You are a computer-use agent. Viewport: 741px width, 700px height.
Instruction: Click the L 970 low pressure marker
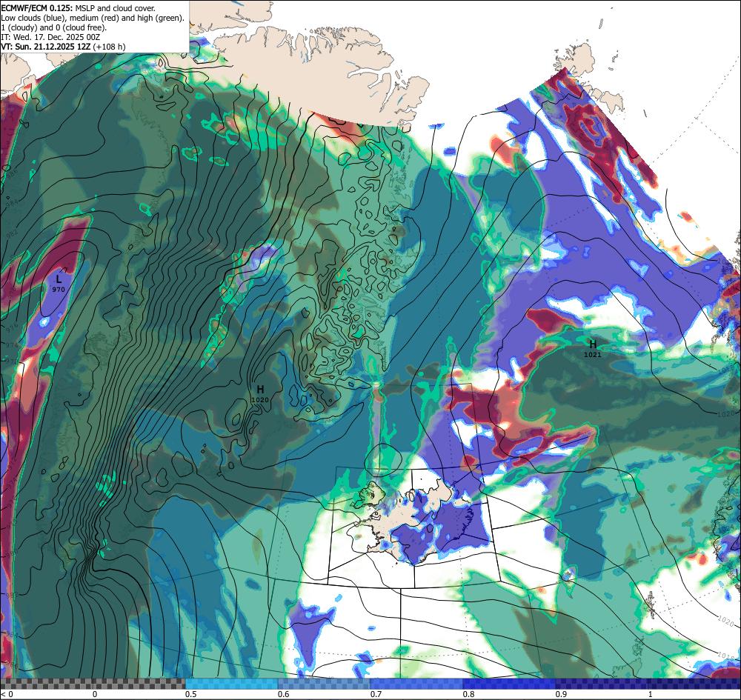[59, 284]
